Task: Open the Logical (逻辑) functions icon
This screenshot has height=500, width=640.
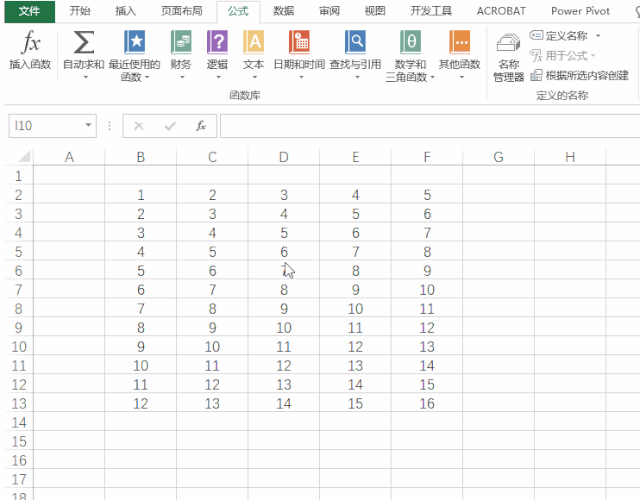Action: point(217,42)
